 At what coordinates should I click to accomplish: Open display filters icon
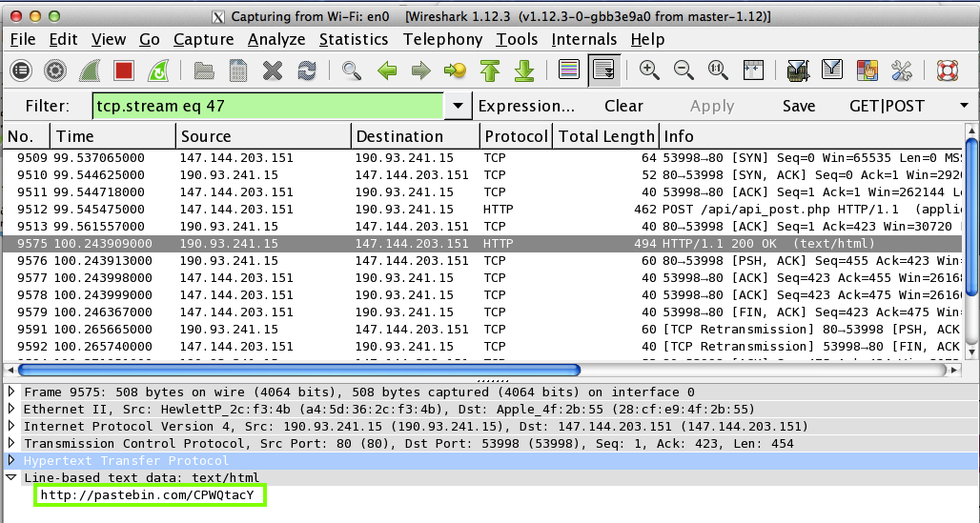832,70
